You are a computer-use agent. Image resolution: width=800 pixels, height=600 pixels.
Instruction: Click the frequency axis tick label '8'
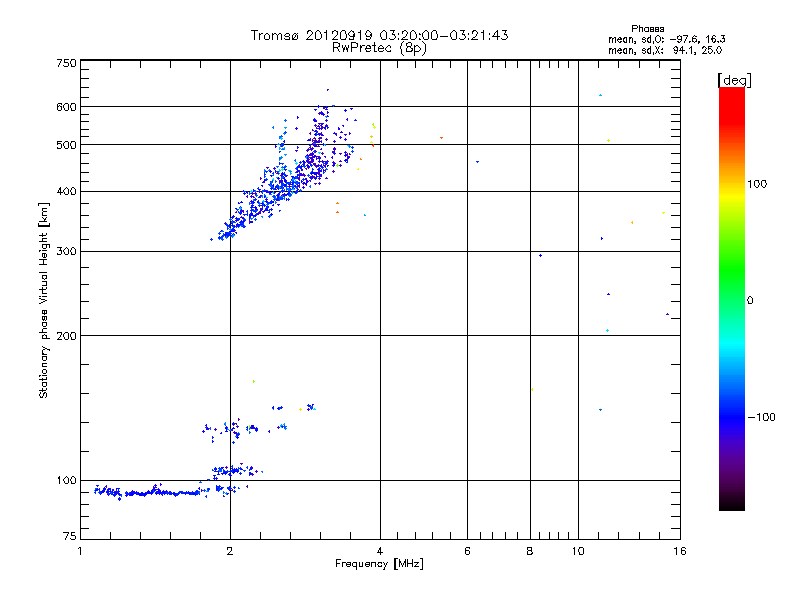pos(530,551)
